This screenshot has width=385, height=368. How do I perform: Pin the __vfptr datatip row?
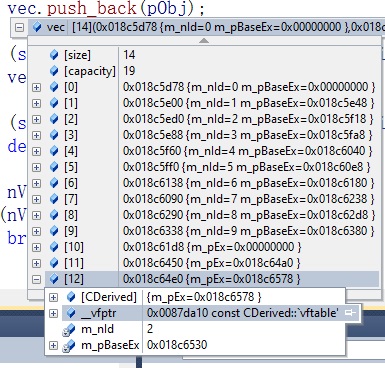[x=350, y=313]
